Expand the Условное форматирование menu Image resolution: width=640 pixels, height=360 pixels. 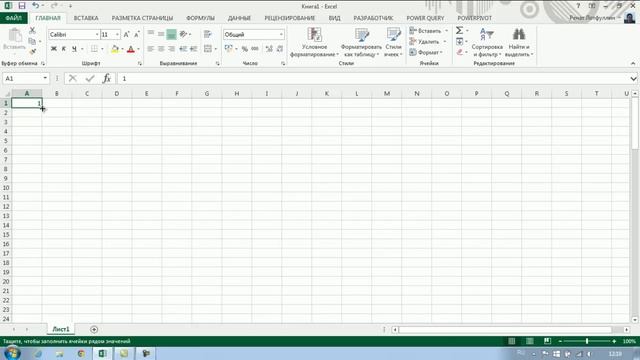314,42
